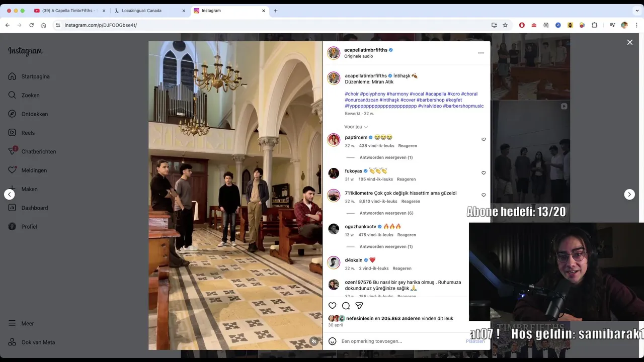The image size is (644, 362).
Task: Bookmark this page with star icon
Action: [x=505, y=25]
